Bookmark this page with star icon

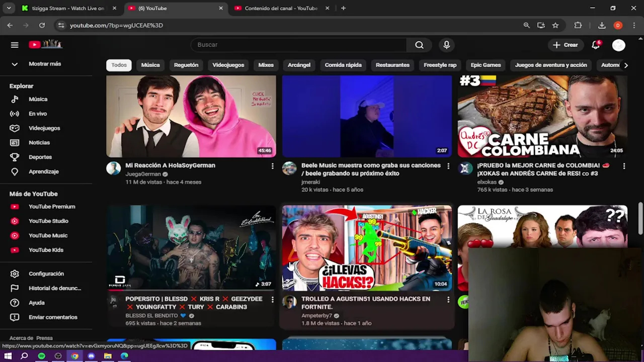tap(555, 25)
